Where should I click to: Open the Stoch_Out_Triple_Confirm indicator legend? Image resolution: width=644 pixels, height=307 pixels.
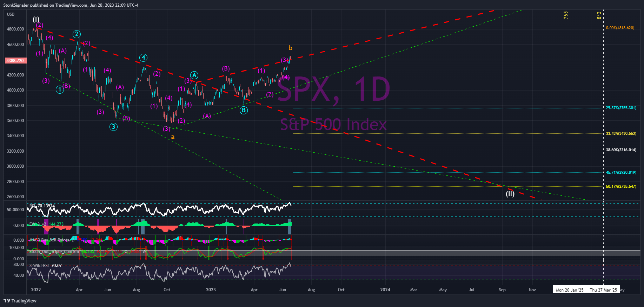click(54, 252)
